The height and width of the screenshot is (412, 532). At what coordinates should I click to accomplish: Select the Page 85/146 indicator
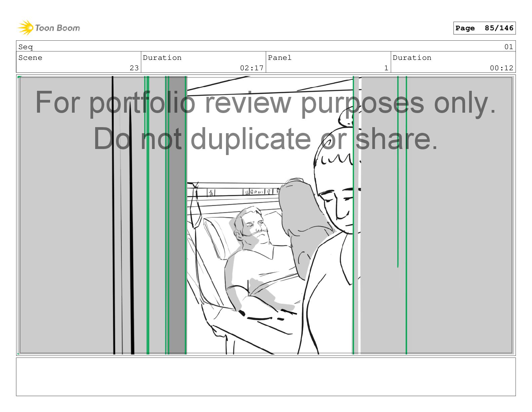tap(484, 28)
